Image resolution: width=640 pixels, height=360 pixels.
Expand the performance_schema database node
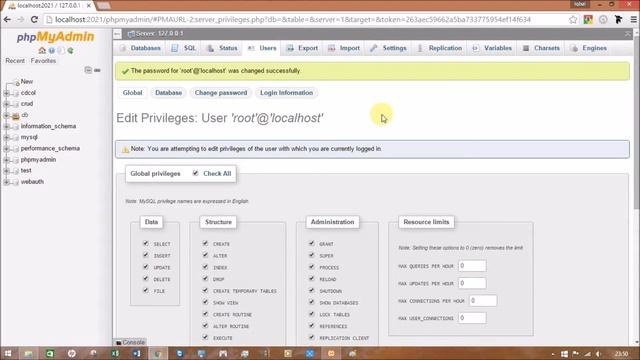coord(6,149)
